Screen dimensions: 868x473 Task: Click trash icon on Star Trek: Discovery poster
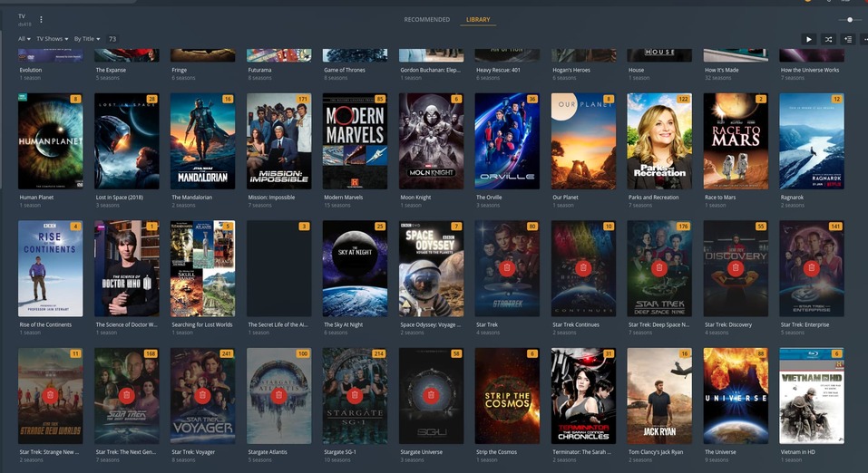pos(736,268)
